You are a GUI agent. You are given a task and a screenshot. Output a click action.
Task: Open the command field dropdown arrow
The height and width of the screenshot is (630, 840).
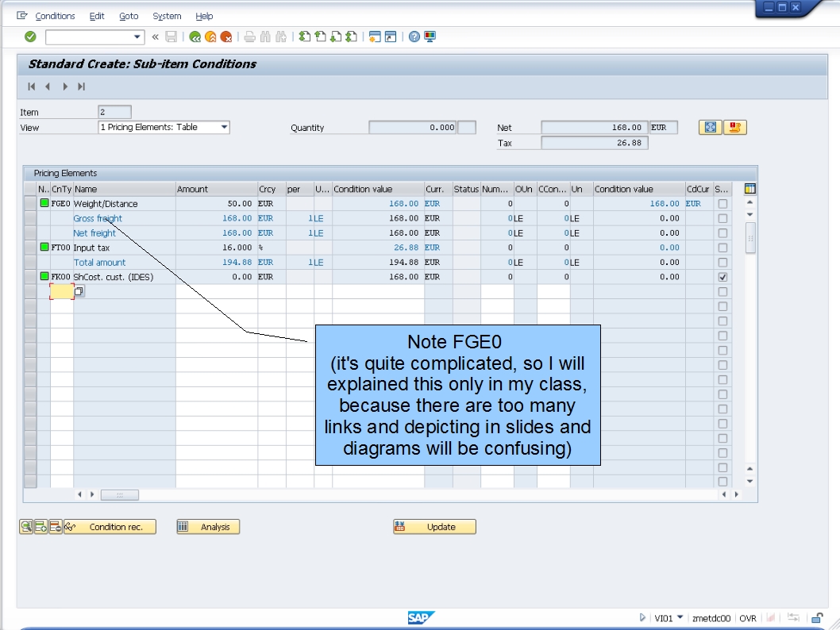coord(135,36)
